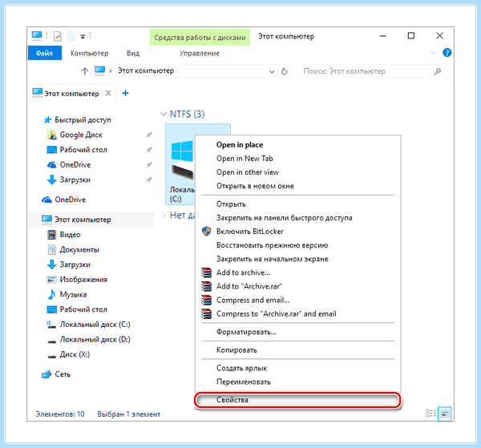
Task: Click the properties checkmark icon in quick access toolbar
Action: (58, 37)
